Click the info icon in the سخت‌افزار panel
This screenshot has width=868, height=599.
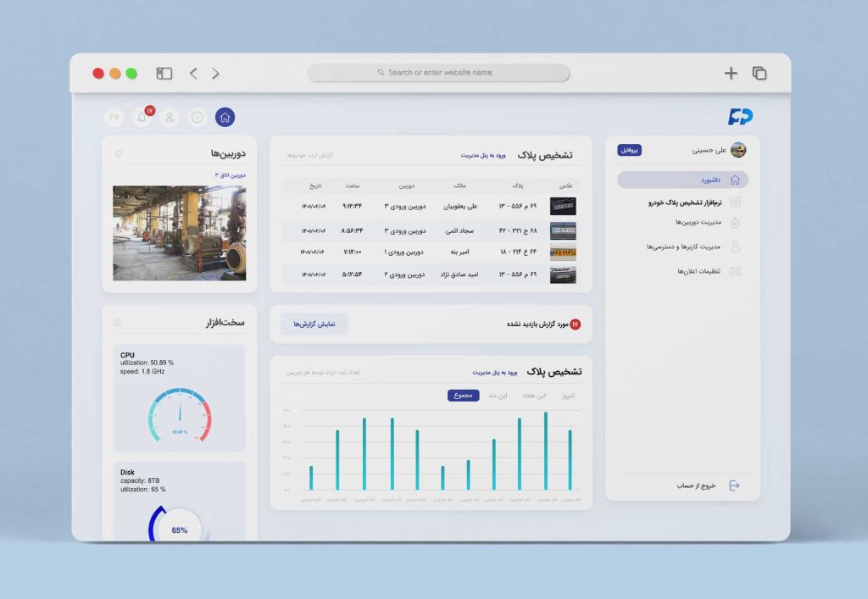(x=117, y=323)
